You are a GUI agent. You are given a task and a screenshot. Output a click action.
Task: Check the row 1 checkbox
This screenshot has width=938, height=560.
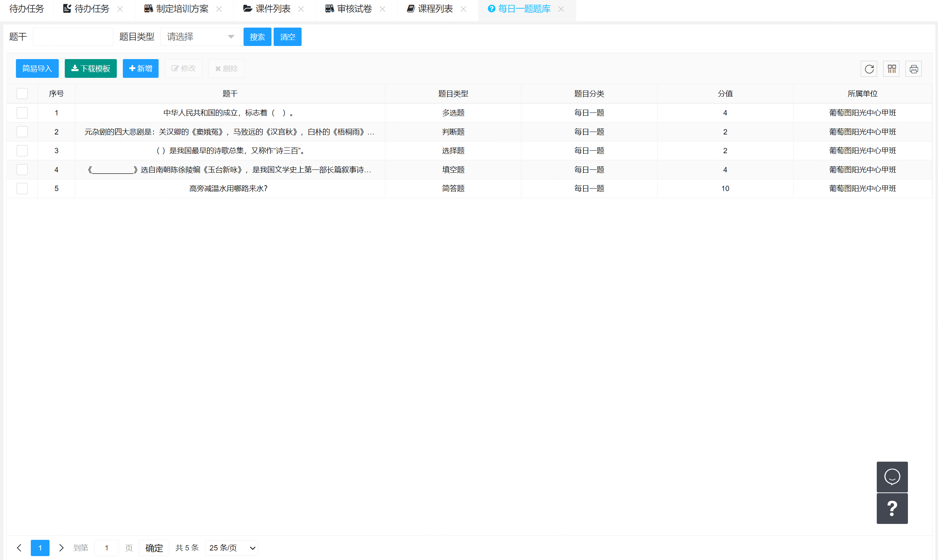click(22, 112)
